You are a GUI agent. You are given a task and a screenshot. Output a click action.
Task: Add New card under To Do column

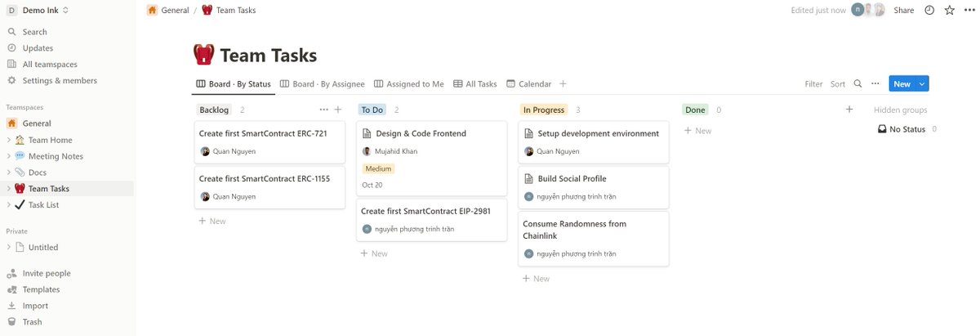[374, 253]
